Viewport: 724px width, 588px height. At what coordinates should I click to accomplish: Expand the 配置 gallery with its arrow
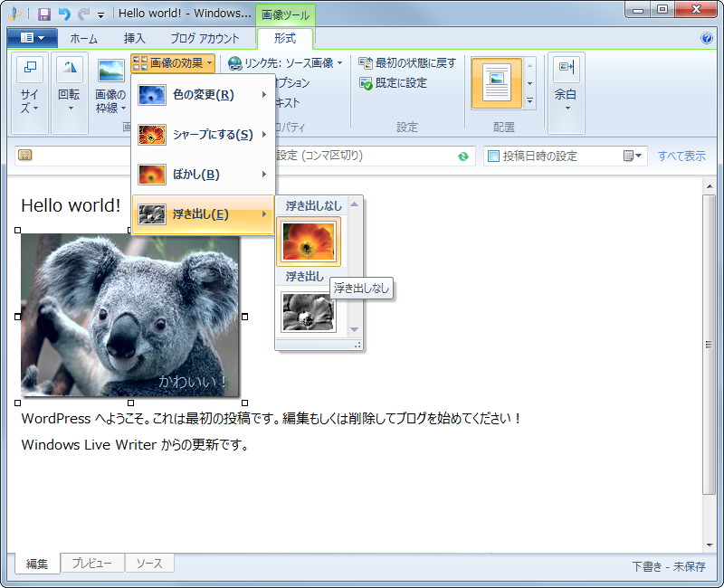tap(529, 101)
